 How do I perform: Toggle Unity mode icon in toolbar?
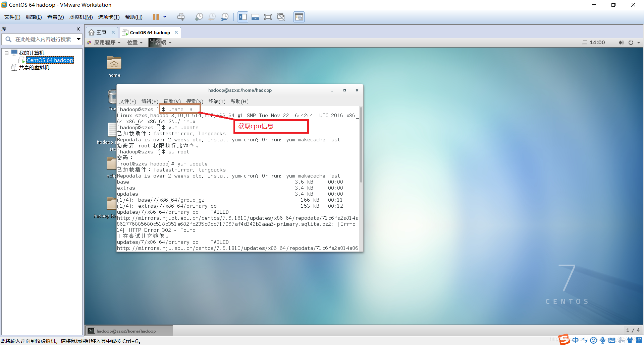(x=281, y=17)
